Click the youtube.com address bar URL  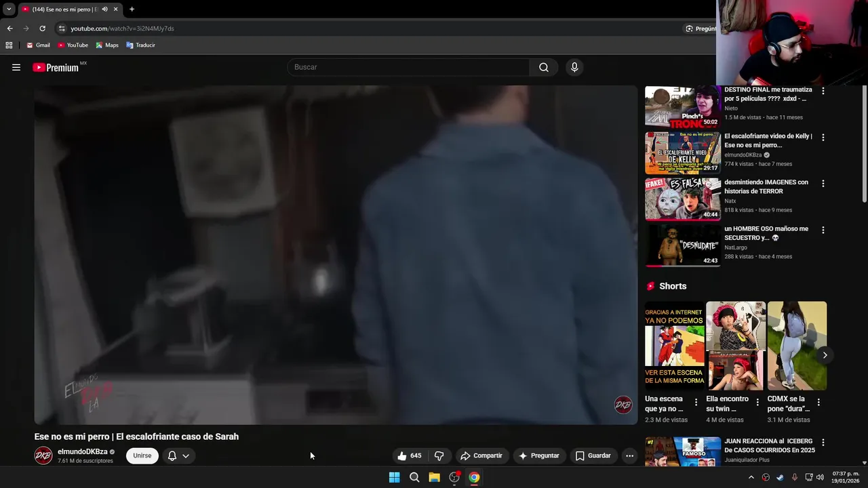click(122, 28)
